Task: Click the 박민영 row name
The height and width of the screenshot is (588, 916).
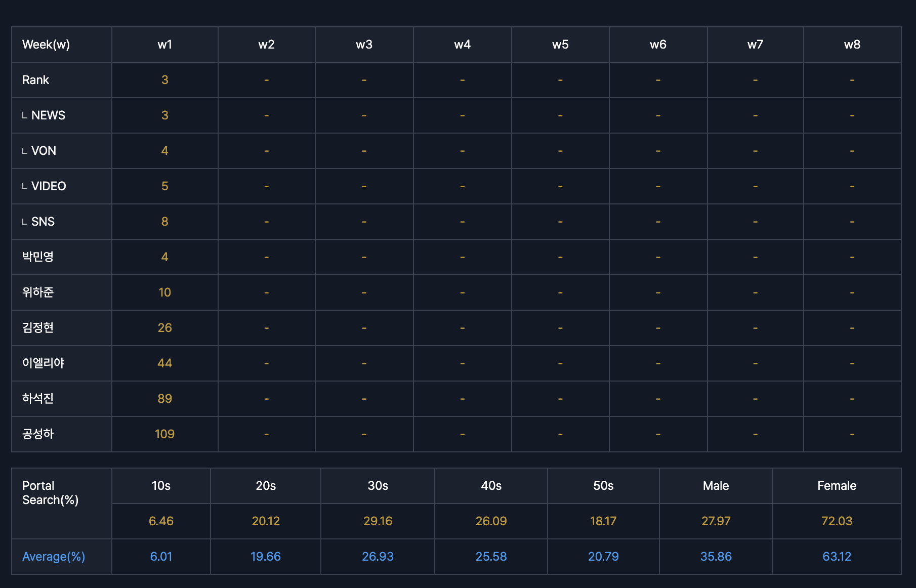Action: coord(38,257)
